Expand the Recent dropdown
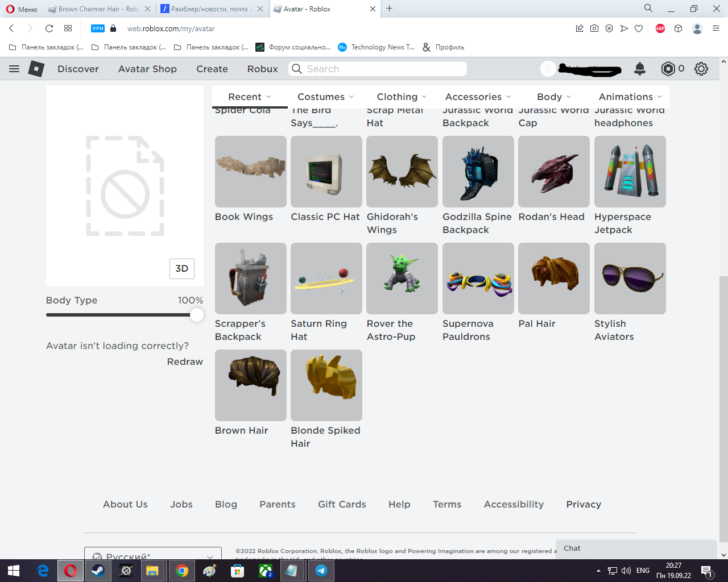This screenshot has height=582, width=728. (250, 97)
